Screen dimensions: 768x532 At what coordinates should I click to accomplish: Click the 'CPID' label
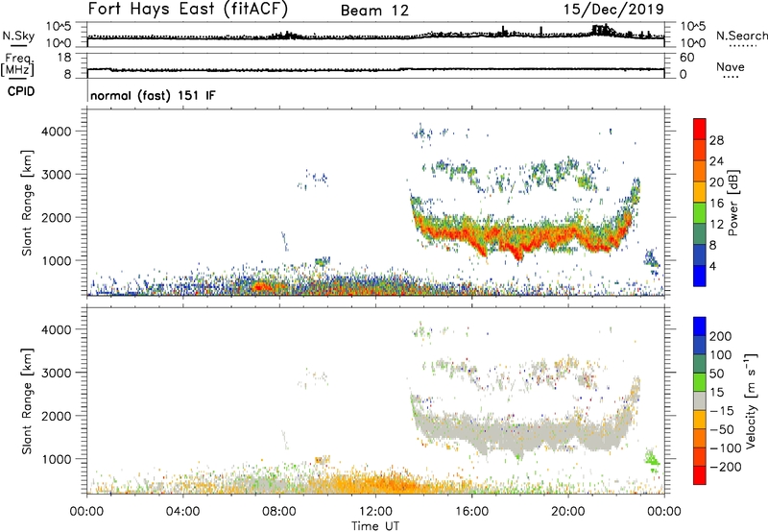point(21,91)
